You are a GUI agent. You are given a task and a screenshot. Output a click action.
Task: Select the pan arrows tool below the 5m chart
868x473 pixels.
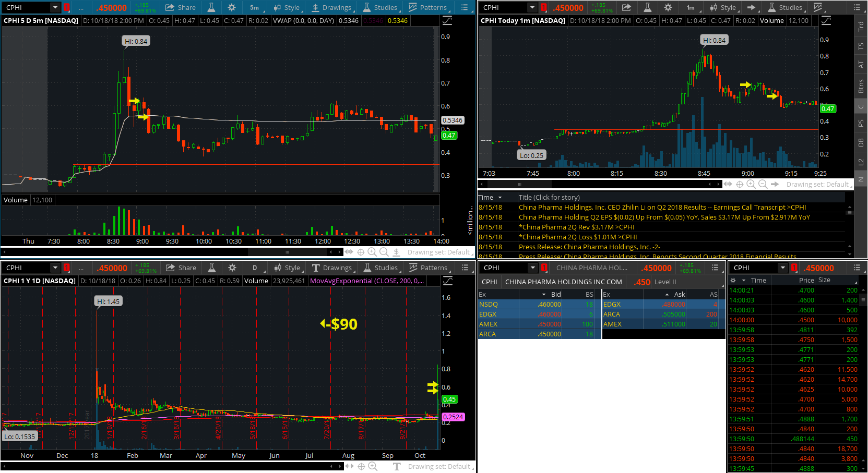(x=349, y=252)
